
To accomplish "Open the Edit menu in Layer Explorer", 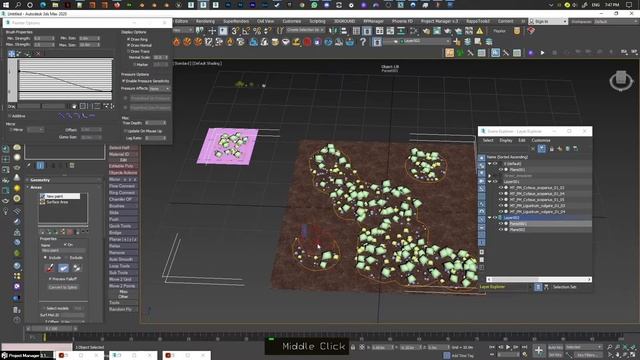I will (x=522, y=140).
